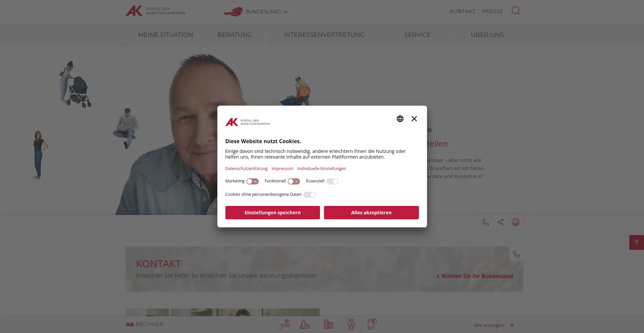Open the Datenschutzerklärung link
This screenshot has height=333, width=644.
pos(246,169)
